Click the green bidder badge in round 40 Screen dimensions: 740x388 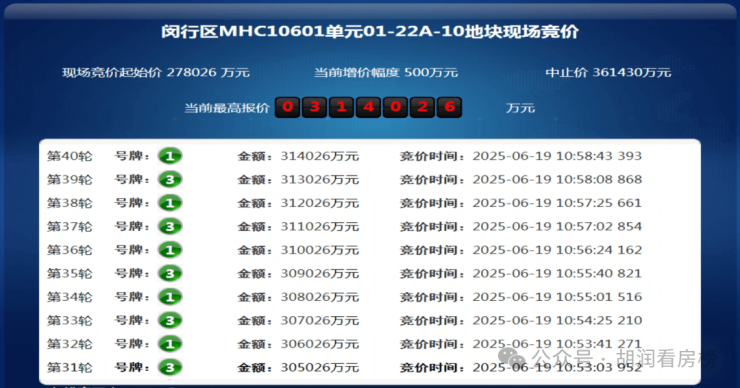(x=170, y=156)
